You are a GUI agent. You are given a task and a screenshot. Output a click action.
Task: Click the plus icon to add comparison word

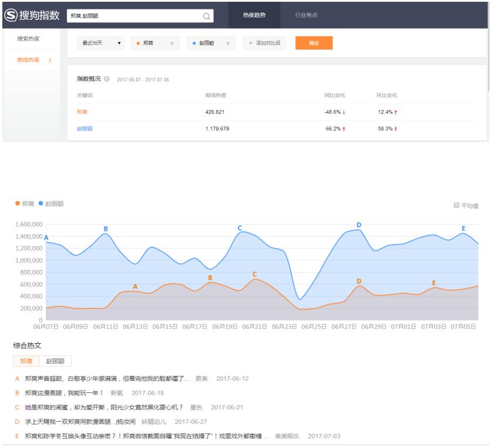251,43
